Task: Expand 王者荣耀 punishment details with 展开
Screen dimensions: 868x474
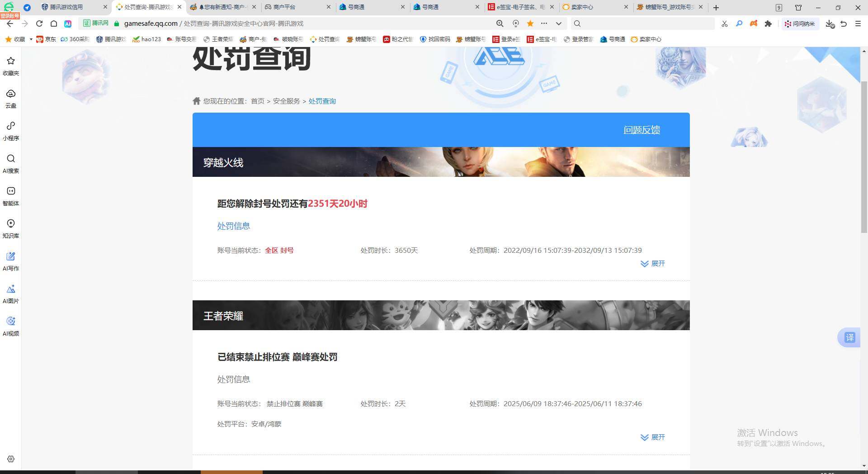Action: [x=652, y=437]
